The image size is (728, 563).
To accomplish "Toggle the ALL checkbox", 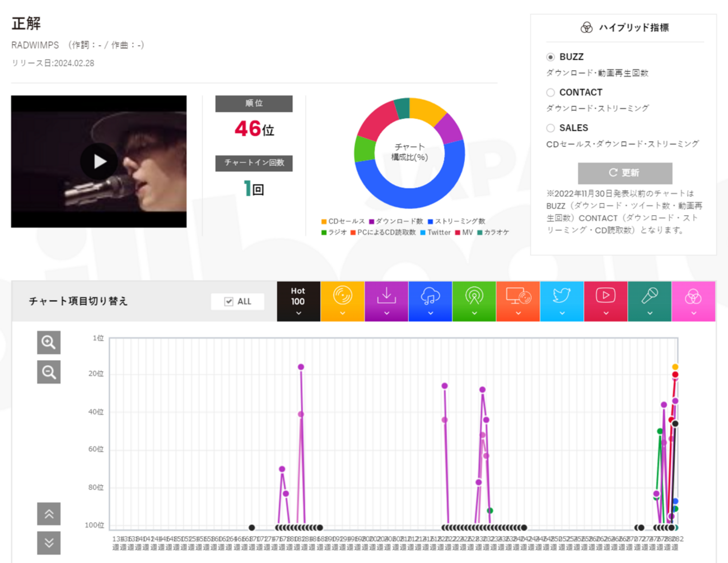I will pyautogui.click(x=228, y=301).
